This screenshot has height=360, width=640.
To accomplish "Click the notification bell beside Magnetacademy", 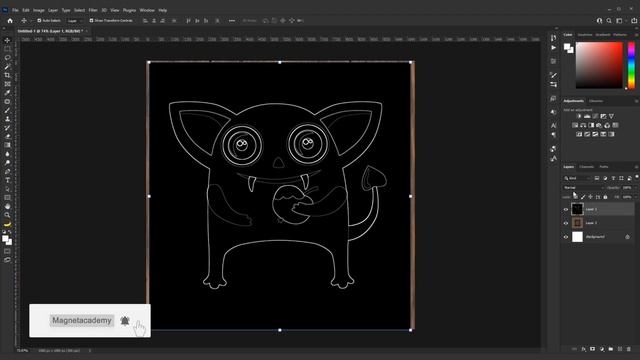I will click(125, 320).
